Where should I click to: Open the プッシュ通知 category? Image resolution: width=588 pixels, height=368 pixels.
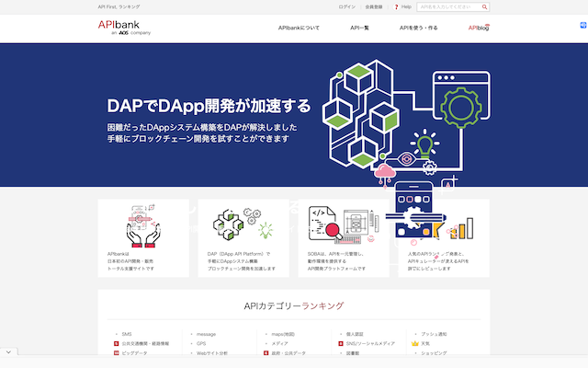(434, 334)
